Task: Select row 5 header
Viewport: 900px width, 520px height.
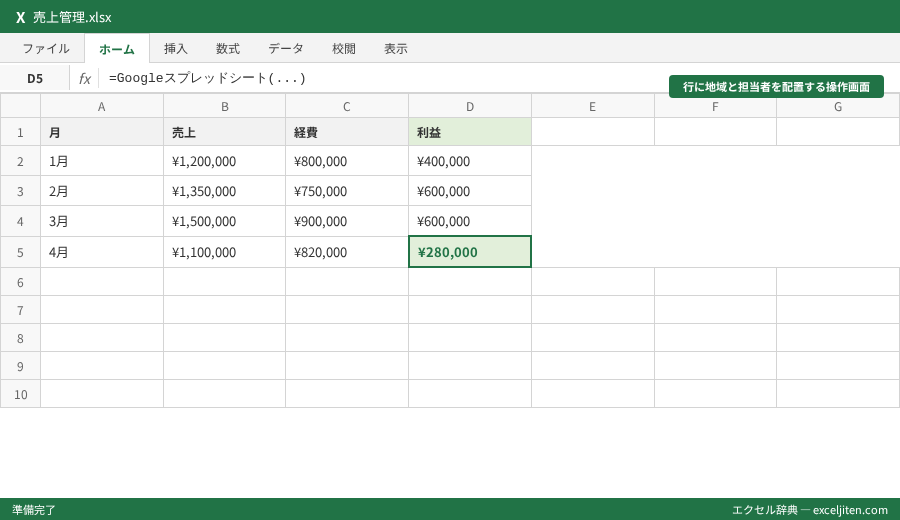Action: pyautogui.click(x=20, y=252)
